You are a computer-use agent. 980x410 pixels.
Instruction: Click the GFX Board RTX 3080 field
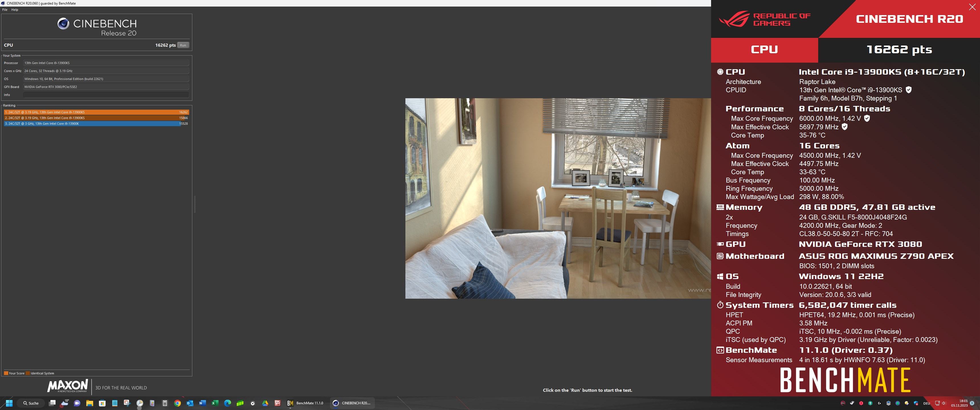click(x=106, y=87)
